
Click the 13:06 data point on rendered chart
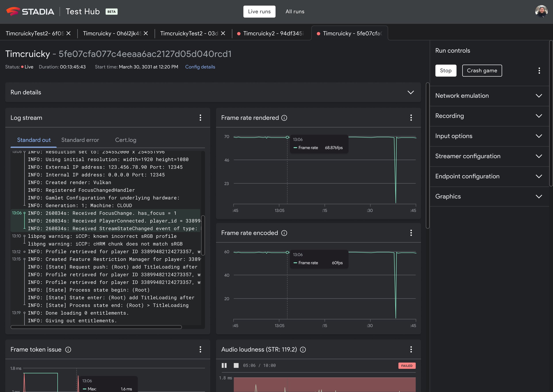[x=287, y=137]
